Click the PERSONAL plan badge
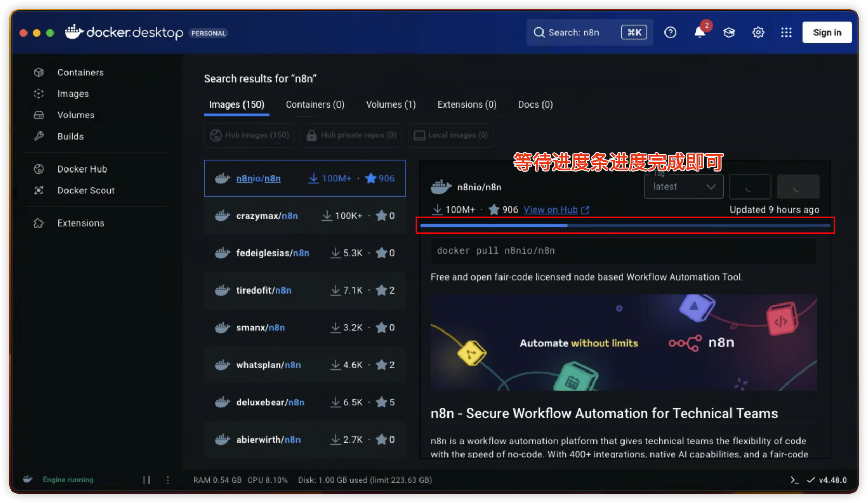This screenshot has width=868, height=503. pos(208,33)
